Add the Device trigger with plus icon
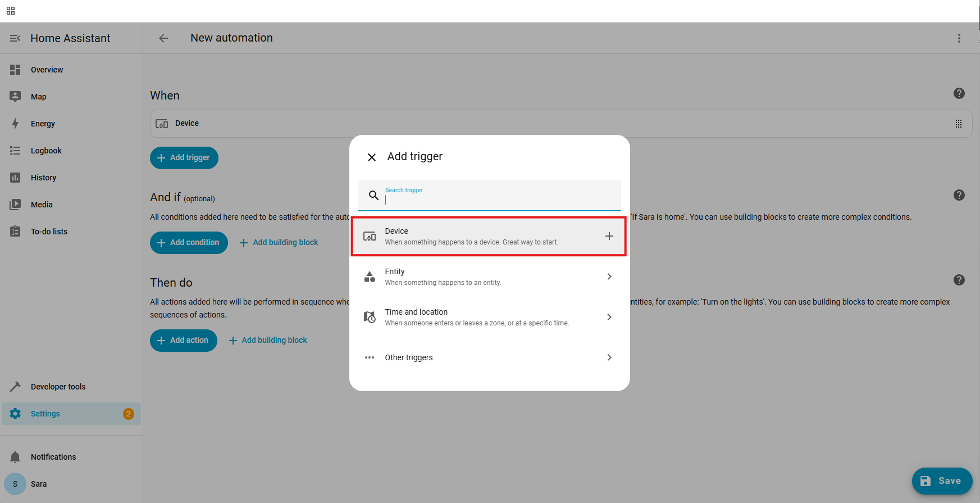Viewport: 980px width, 503px height. tap(609, 236)
